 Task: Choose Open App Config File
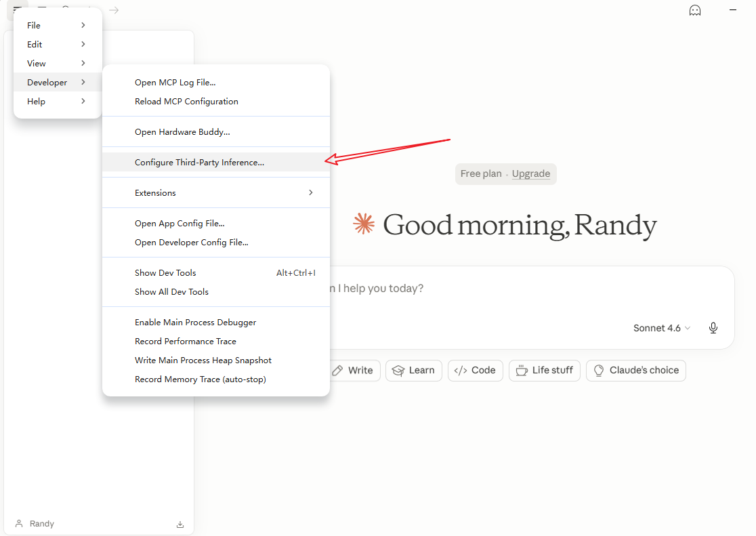pos(216,224)
